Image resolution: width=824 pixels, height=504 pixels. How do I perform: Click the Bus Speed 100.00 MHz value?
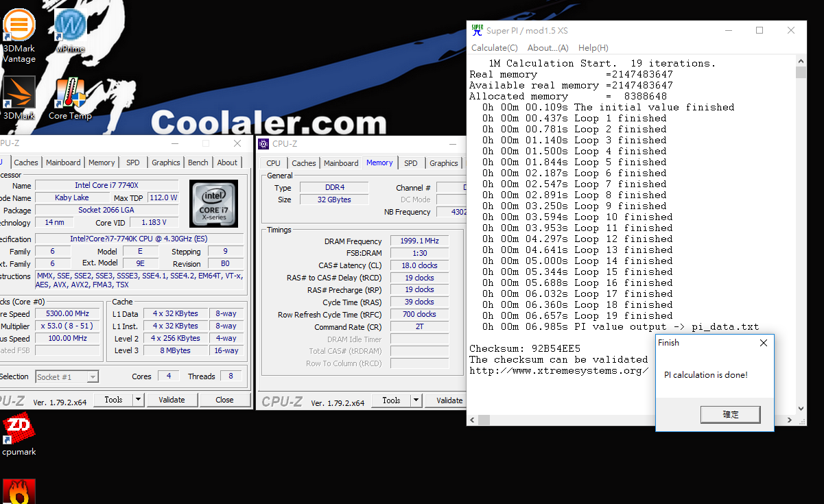[x=67, y=338]
